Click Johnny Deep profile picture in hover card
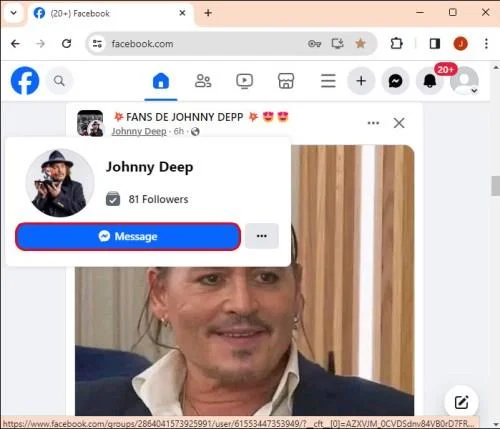500x429 pixels. click(x=60, y=183)
